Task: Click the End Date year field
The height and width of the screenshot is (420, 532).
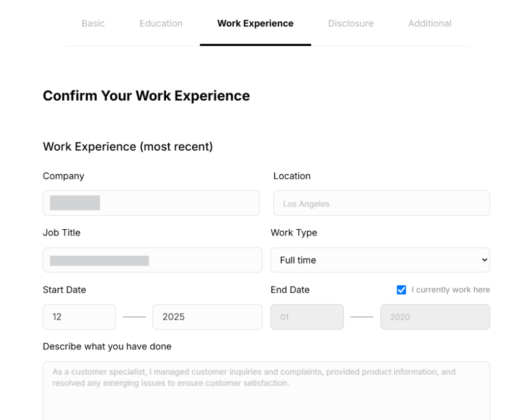Action: click(x=435, y=317)
